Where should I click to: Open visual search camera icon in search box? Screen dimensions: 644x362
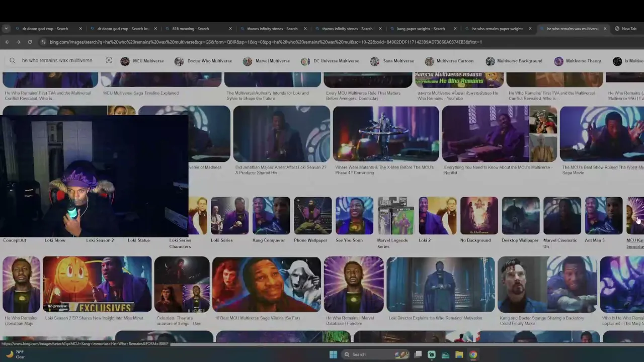click(109, 61)
